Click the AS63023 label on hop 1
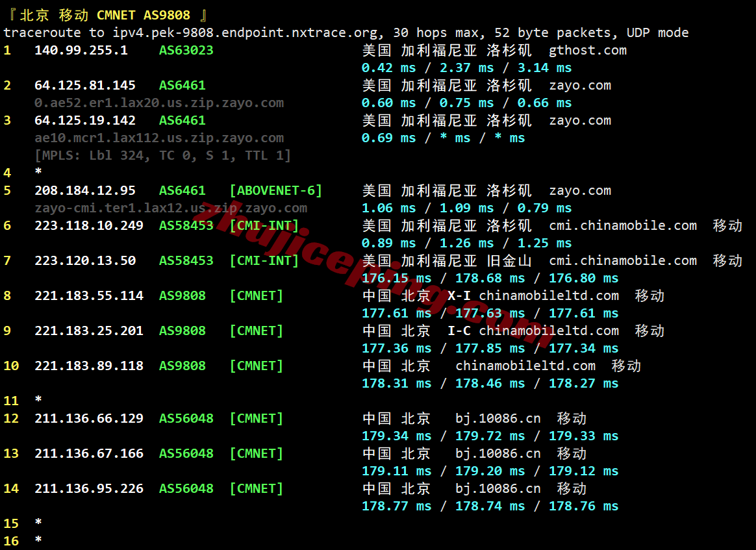The width and height of the screenshot is (756, 550). click(186, 50)
